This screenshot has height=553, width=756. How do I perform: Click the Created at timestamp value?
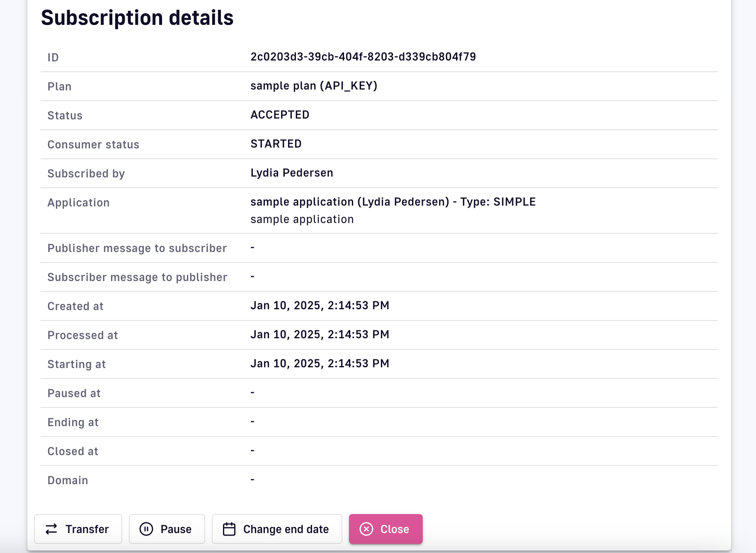320,306
